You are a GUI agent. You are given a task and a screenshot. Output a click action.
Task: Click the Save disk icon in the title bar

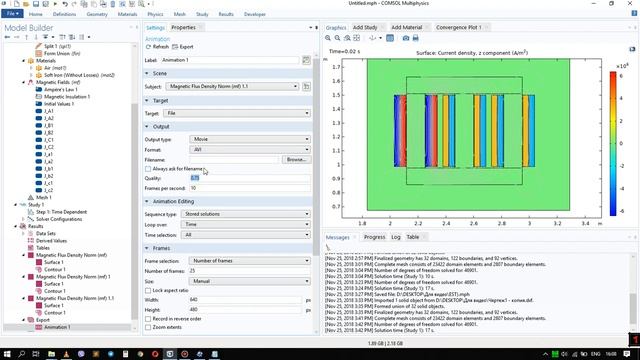coord(36,4)
